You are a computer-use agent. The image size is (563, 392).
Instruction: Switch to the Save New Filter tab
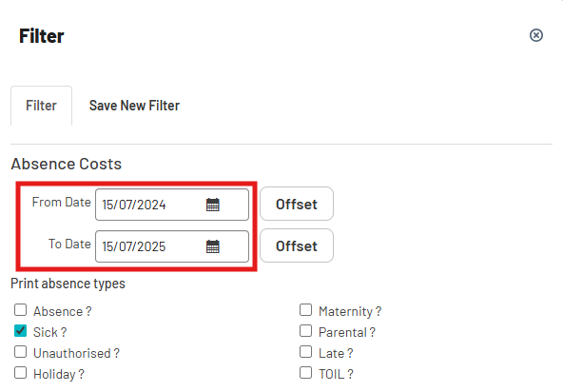click(x=134, y=106)
